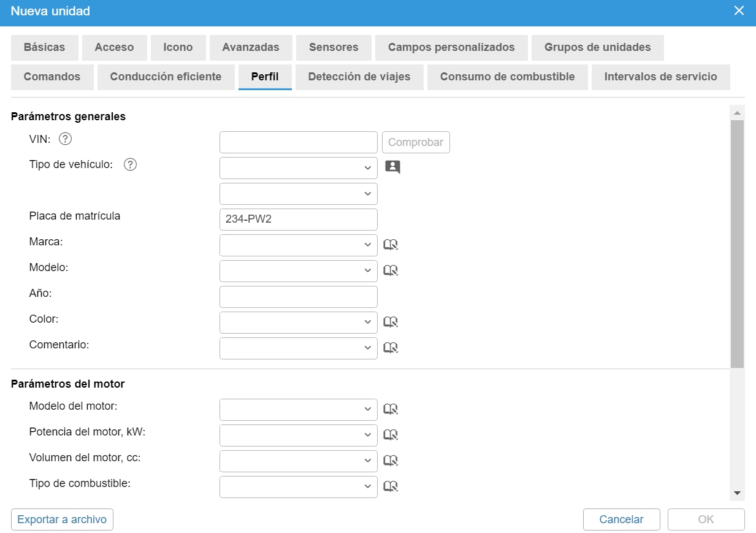Viewport: 756px width, 533px height.
Task: Click the help icon beside Tipo de vehículo
Action: pyautogui.click(x=130, y=165)
